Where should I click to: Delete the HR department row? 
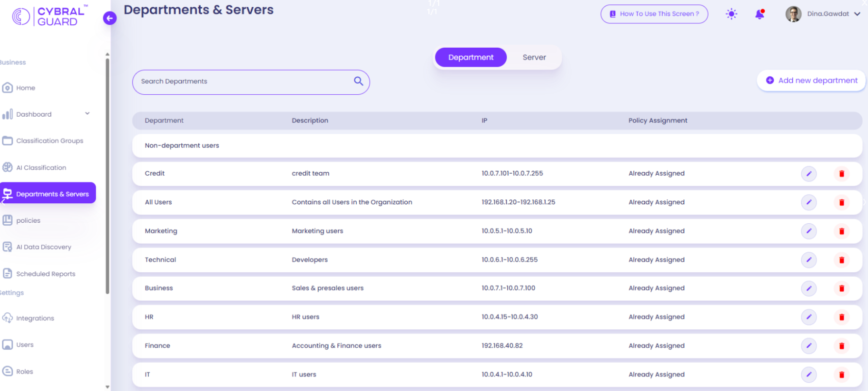pyautogui.click(x=841, y=317)
